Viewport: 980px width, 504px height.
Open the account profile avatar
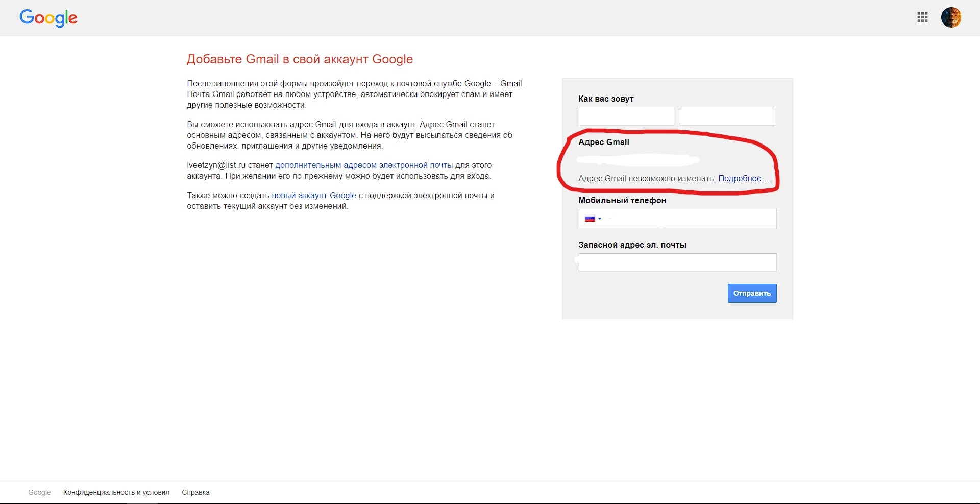coord(951,17)
